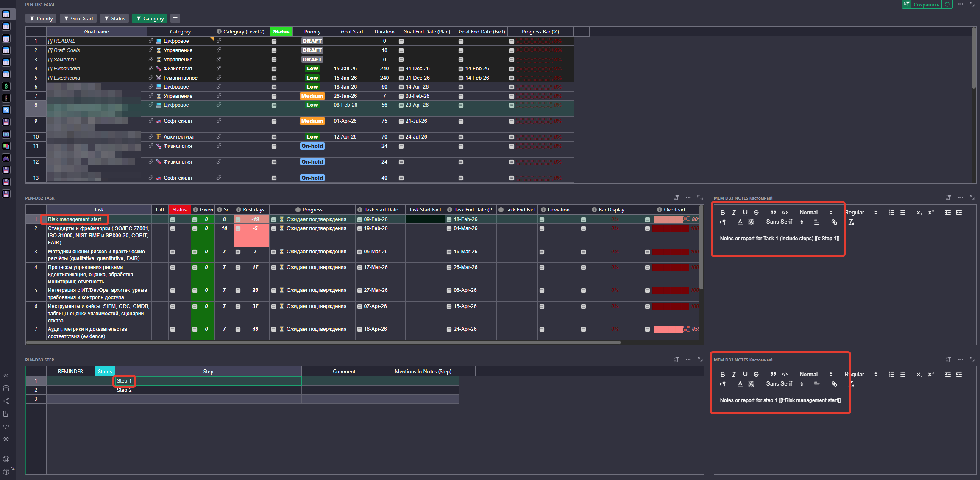The width and height of the screenshot is (980, 480).
Task: Toggle the Goal Start filter chip
Action: (x=78, y=19)
